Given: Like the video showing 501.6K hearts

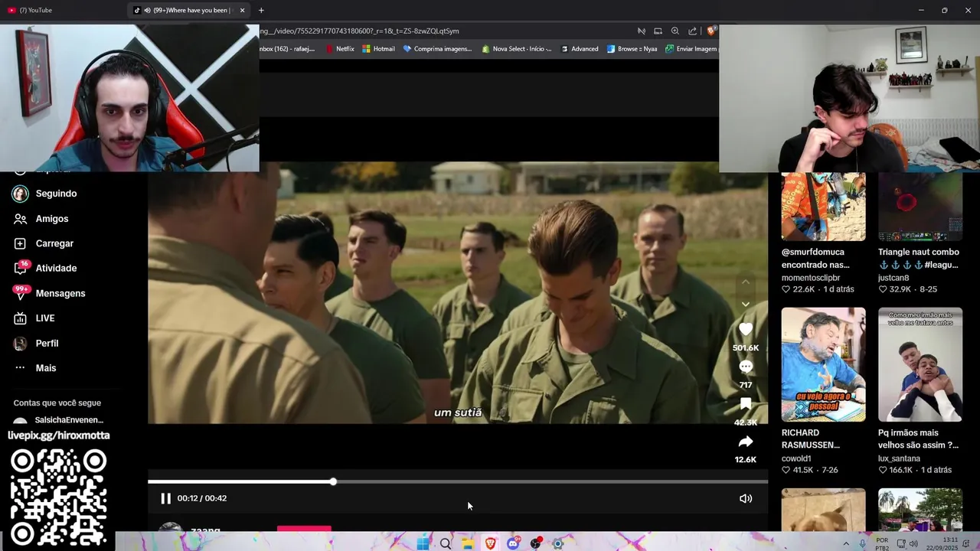Looking at the screenshot, I should [x=746, y=329].
